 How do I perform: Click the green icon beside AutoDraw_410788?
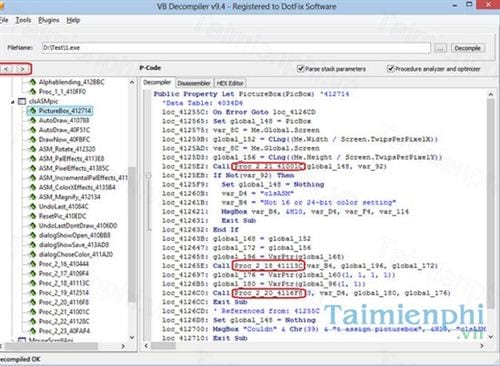(x=32, y=120)
